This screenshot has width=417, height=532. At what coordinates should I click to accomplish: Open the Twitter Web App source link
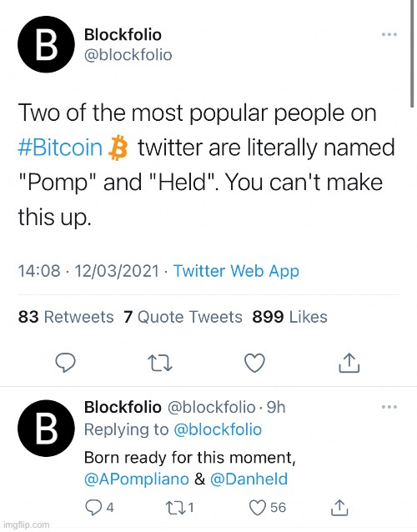(x=236, y=271)
